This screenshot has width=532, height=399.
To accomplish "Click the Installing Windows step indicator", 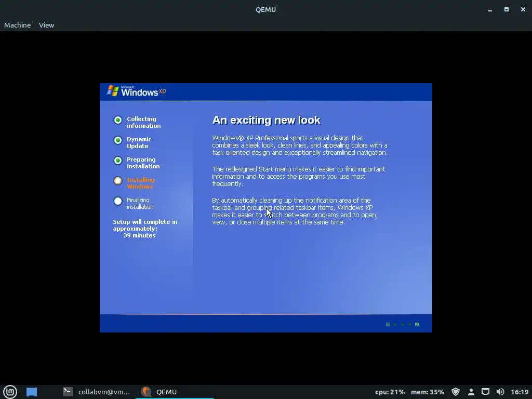I will tap(118, 181).
